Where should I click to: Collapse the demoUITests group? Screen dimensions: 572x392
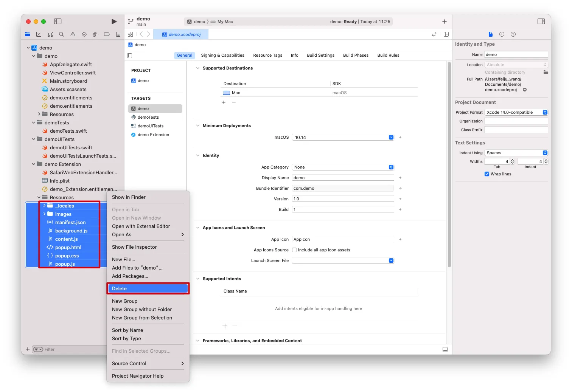tap(34, 139)
